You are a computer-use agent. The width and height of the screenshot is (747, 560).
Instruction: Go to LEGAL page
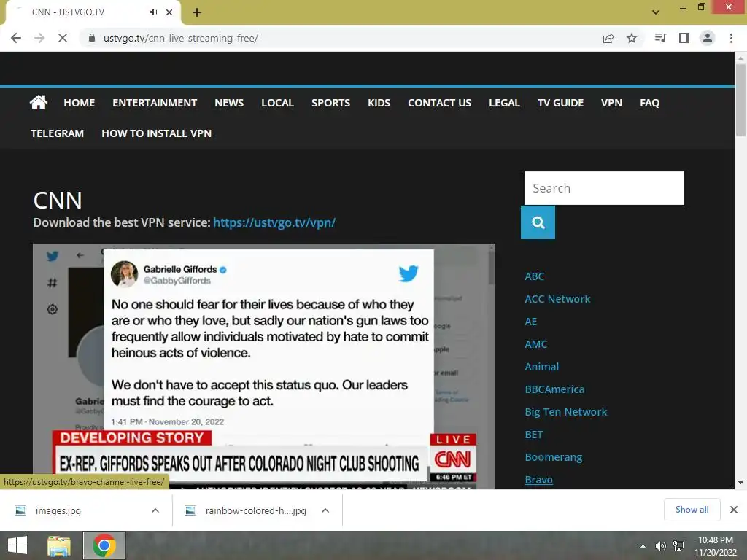(504, 103)
